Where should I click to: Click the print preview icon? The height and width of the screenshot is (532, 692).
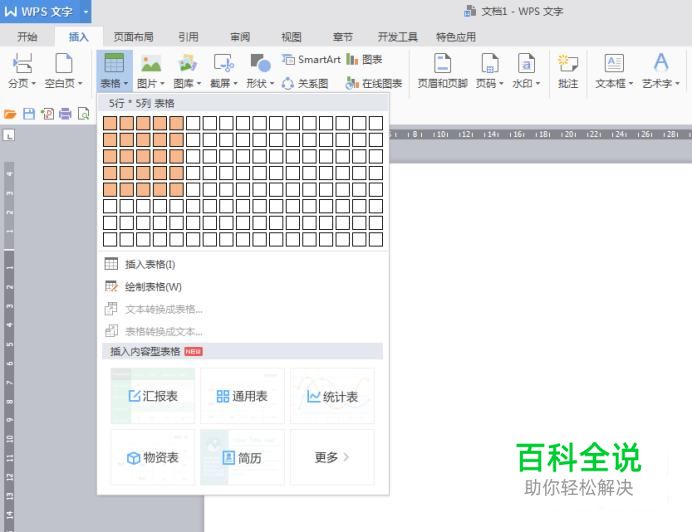pos(83,114)
